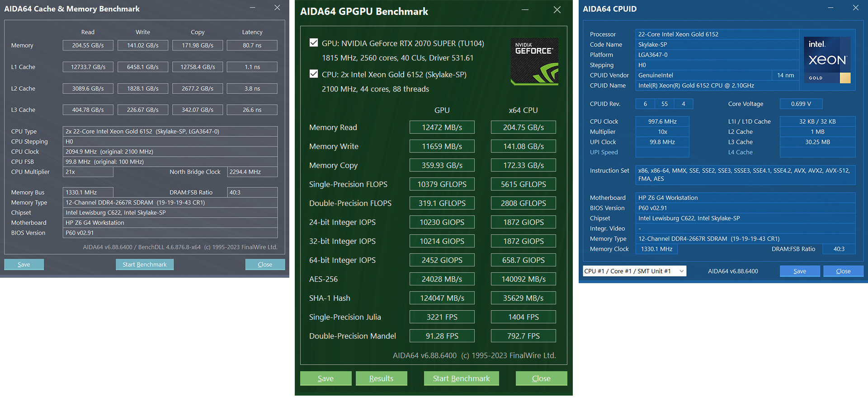Click GPU Single-Precision FLOPS 10379 GFLOPS
This screenshot has height=401, width=868.
point(442,184)
